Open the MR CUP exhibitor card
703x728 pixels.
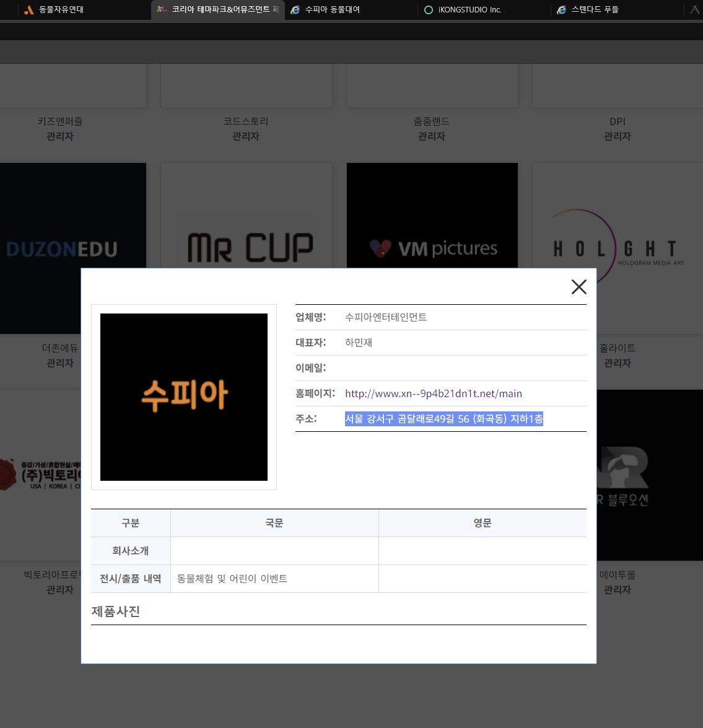[x=247, y=216]
